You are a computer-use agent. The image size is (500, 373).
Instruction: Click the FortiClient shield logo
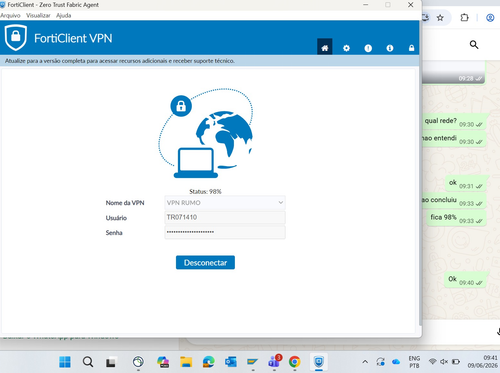[x=16, y=37]
